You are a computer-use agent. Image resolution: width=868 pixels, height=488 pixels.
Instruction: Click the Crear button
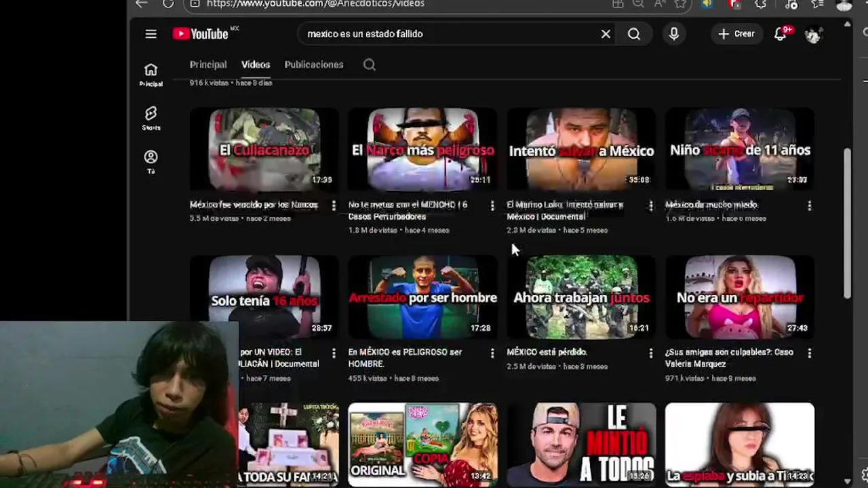[x=736, y=34]
